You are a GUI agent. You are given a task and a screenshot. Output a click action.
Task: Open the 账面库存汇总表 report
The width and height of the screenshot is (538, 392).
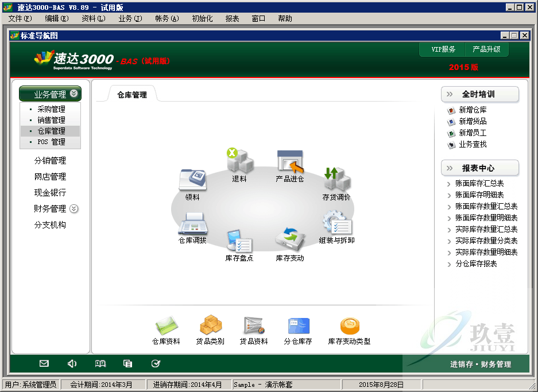(479, 184)
